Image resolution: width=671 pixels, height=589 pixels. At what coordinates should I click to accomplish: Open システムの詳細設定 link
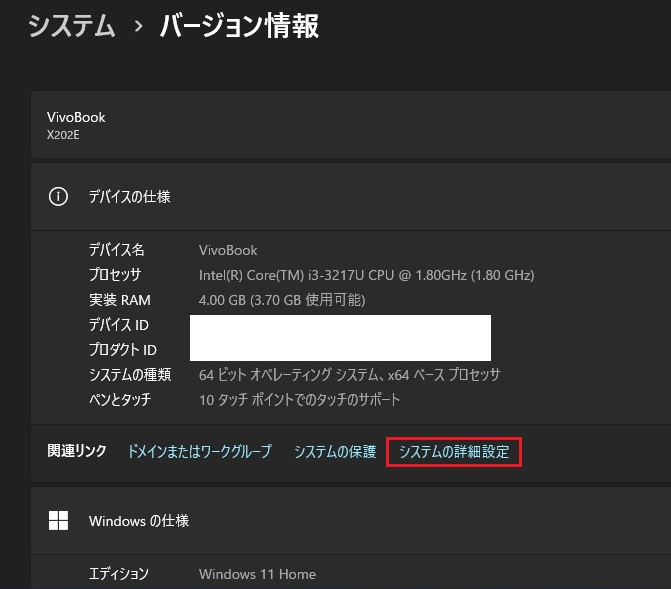coord(454,452)
